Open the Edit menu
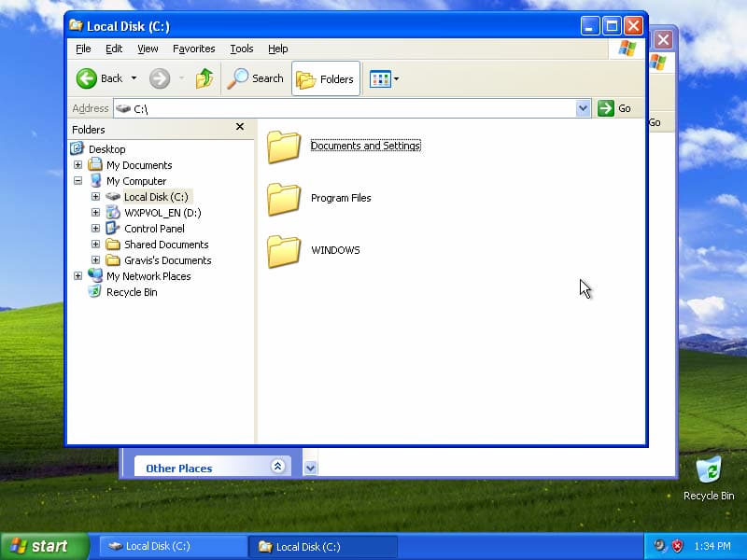 pos(114,49)
